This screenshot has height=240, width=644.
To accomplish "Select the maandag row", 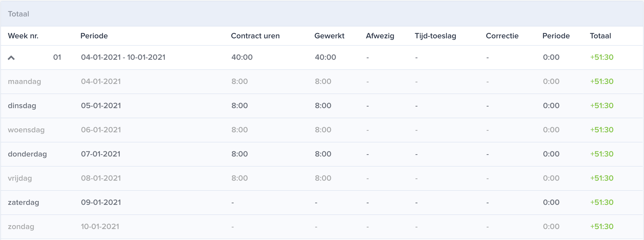I will (x=322, y=81).
